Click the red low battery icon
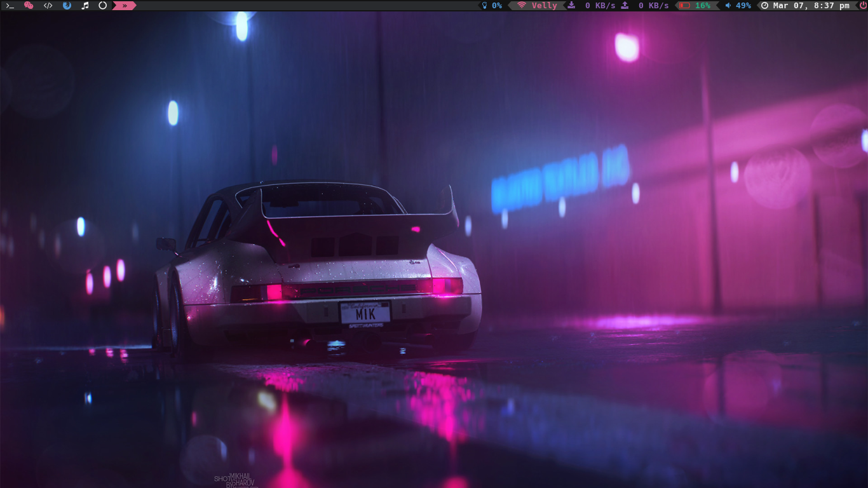The image size is (868, 488). (684, 6)
